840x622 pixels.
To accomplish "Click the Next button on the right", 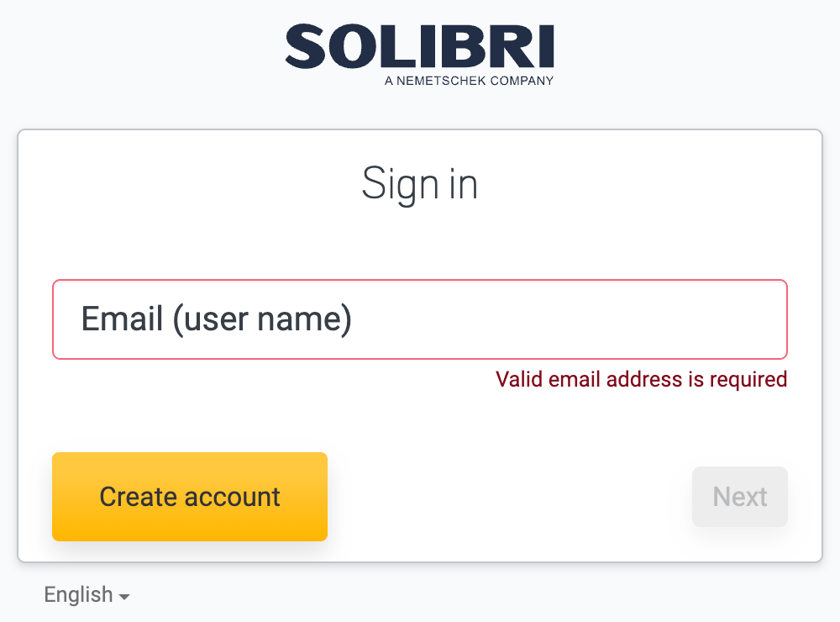I will tap(739, 497).
